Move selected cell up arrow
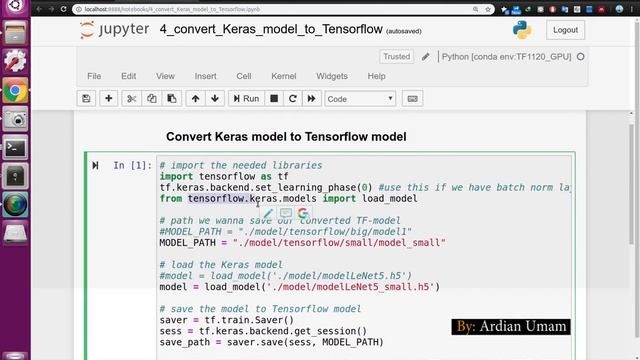Viewport: 640px width, 360px height. (196, 99)
